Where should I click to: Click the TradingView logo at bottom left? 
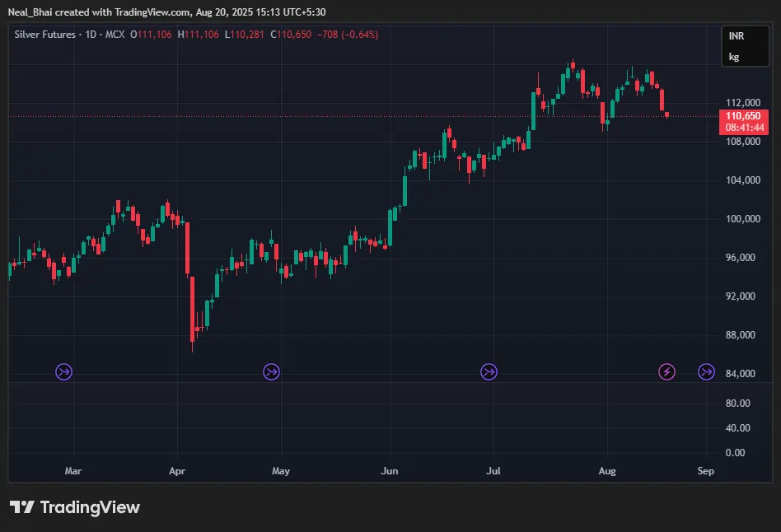(x=75, y=507)
